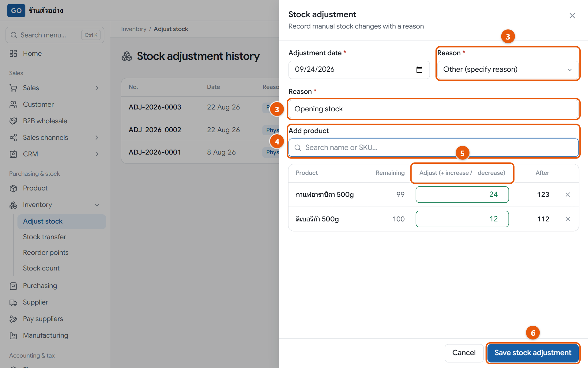Screen dimensions: 588x368
Task: Open Stock transfer submenu item
Action: [x=44, y=237]
